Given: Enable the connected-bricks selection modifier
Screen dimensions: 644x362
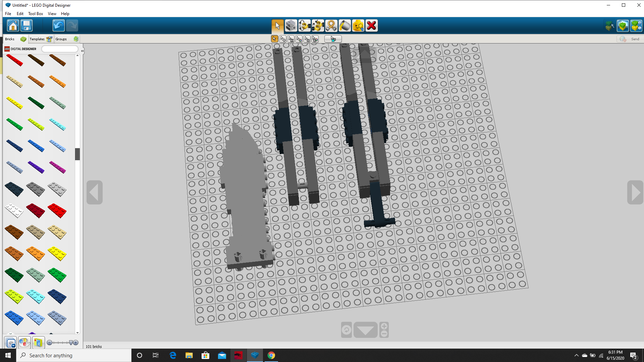Looking at the screenshot, I should (x=291, y=39).
